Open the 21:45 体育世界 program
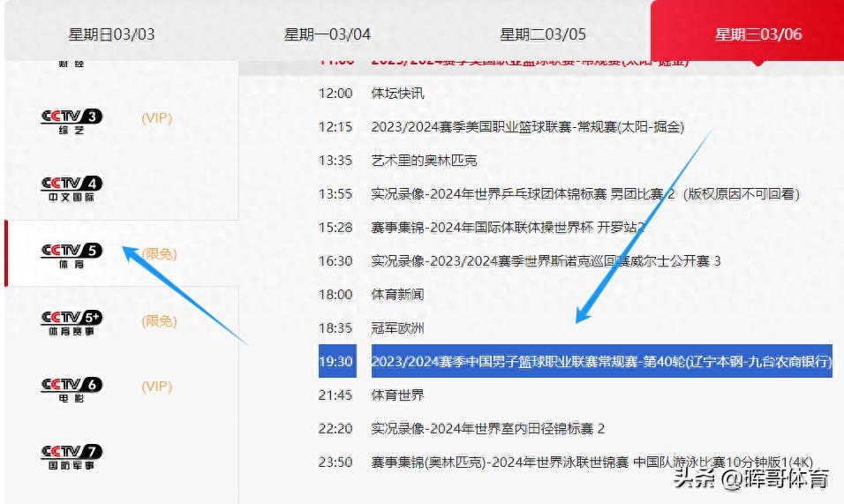 click(397, 395)
